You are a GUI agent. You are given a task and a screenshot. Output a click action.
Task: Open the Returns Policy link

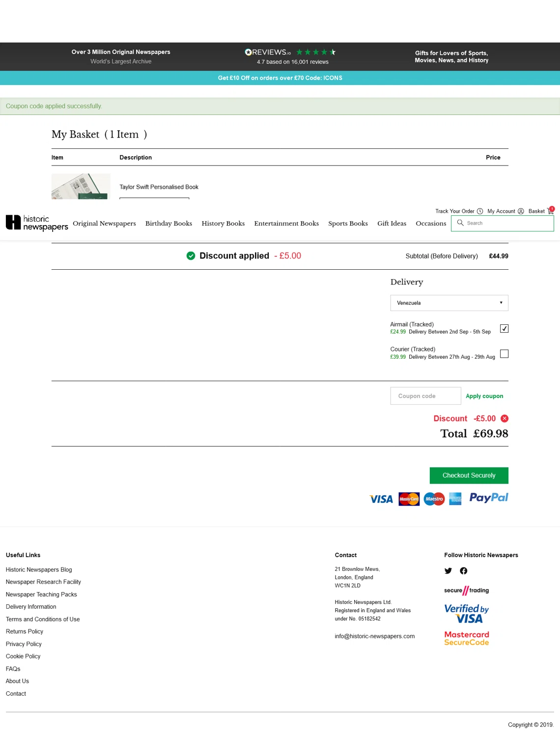(25, 632)
